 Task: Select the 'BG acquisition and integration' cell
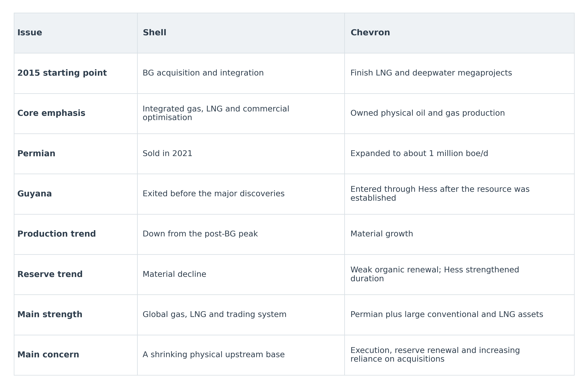(241, 73)
